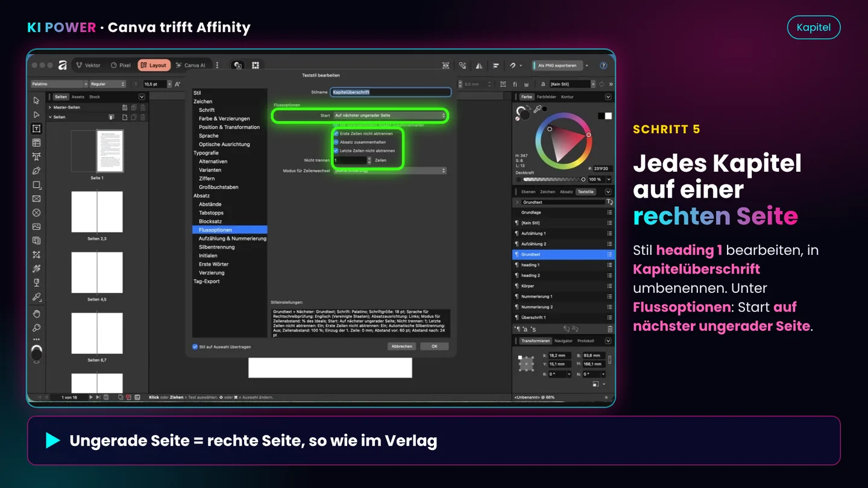868x488 pixels.
Task: Select the Hand view tool
Action: click(x=37, y=313)
